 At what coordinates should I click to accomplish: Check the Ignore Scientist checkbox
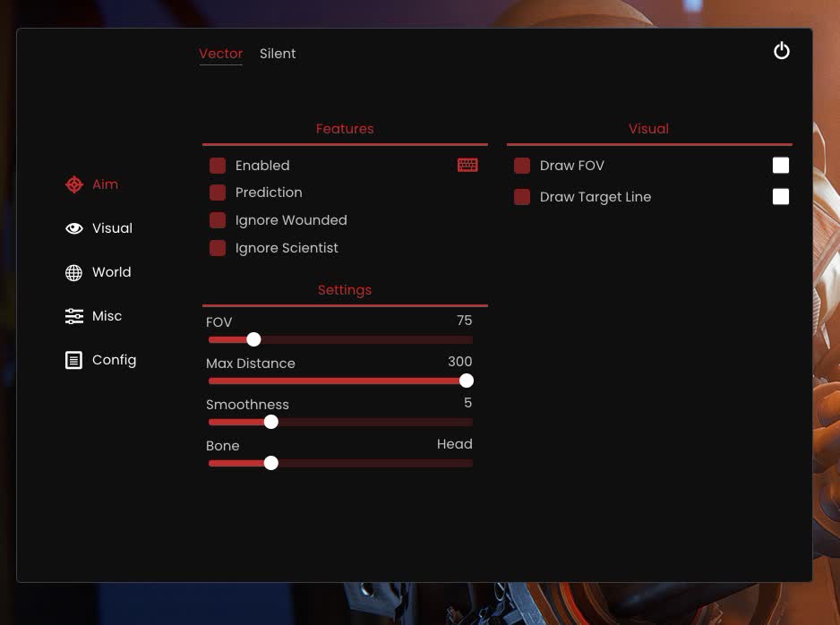point(218,248)
